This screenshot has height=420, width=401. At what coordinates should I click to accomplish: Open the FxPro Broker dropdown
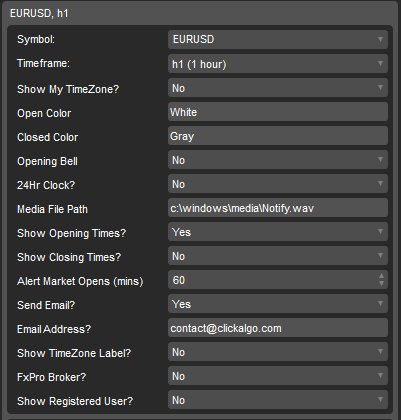point(278,375)
